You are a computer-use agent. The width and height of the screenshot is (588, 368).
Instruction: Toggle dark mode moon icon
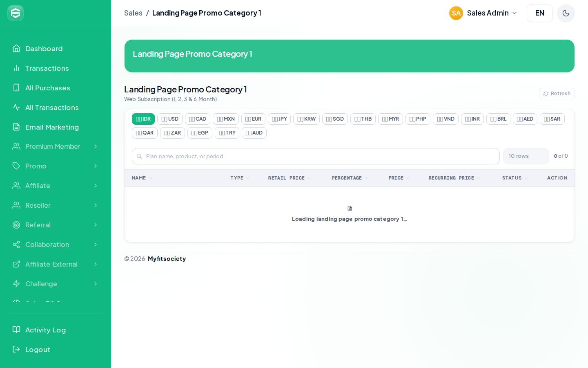[566, 13]
